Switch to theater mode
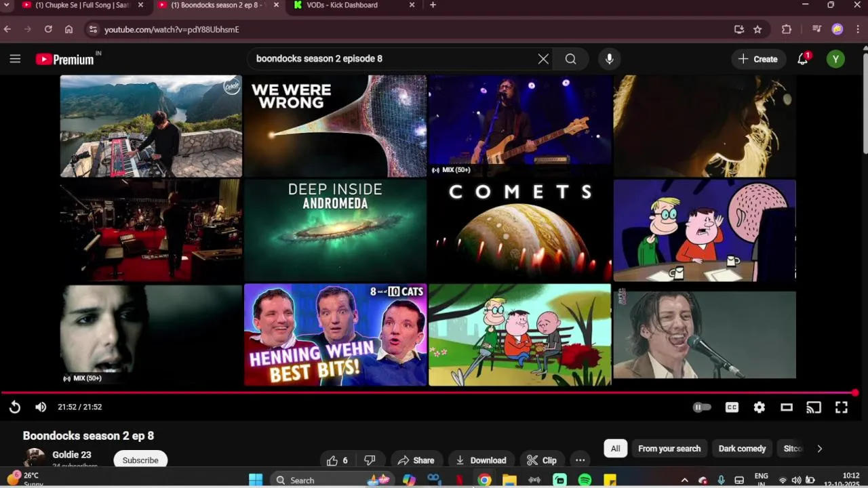 [x=787, y=407]
